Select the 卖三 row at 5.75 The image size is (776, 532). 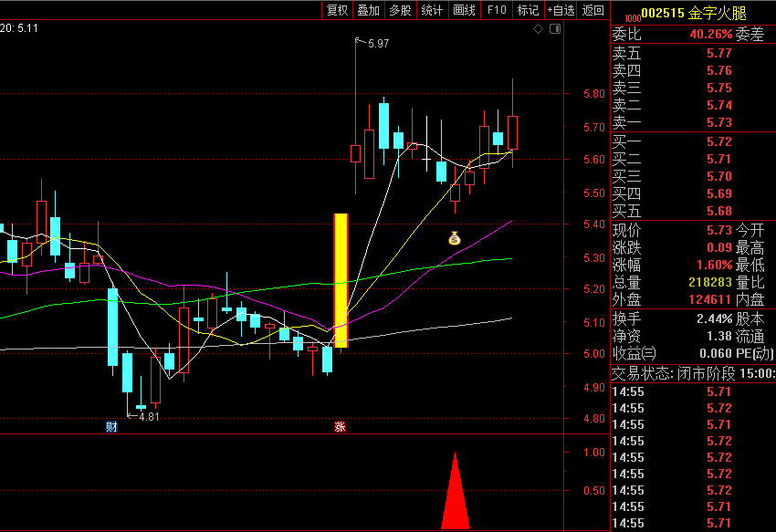pyautogui.click(x=693, y=88)
